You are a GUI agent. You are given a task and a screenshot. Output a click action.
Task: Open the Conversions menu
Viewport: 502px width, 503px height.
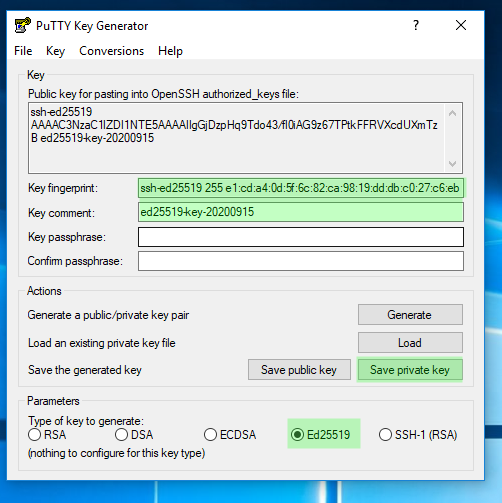click(112, 51)
